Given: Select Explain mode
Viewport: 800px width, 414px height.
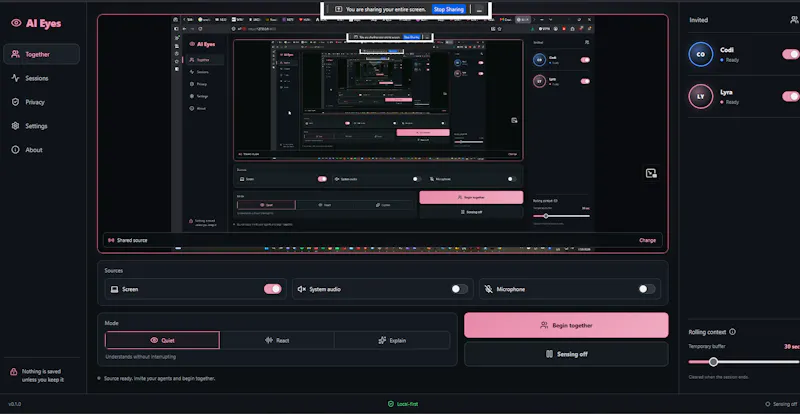Looking at the screenshot, I should 392,340.
